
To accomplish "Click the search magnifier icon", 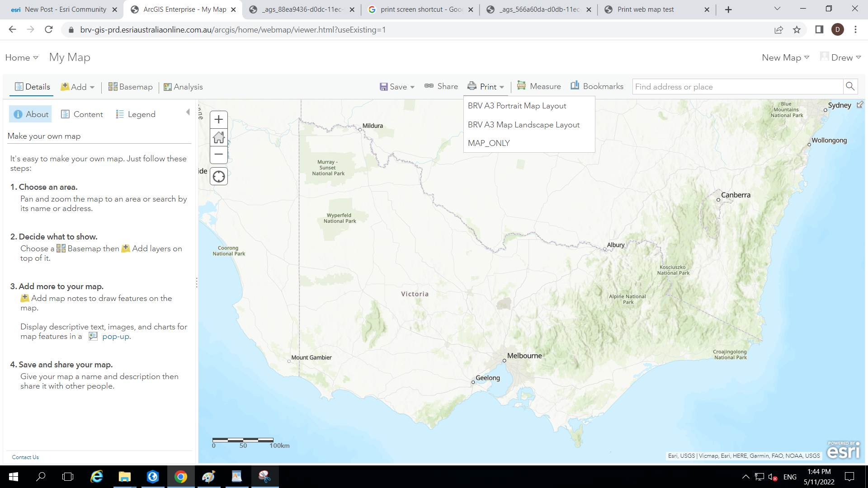I will tap(850, 86).
